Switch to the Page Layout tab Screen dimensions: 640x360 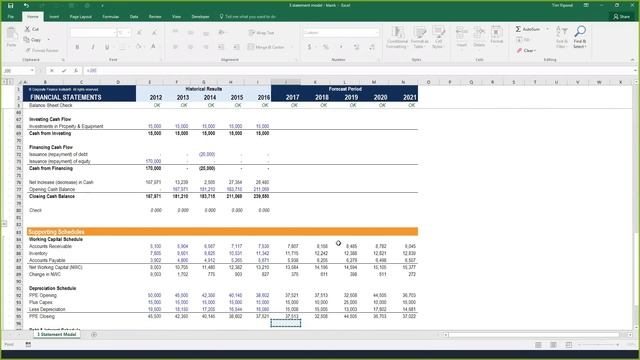point(80,17)
